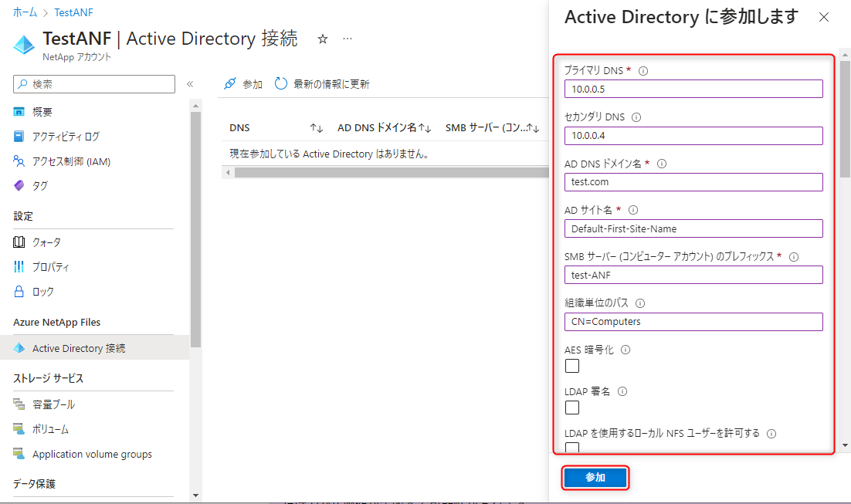Viewport: 851px width, 504px height.
Task: Select Active Directory 接続 in the sidebar
Action: (x=93, y=348)
